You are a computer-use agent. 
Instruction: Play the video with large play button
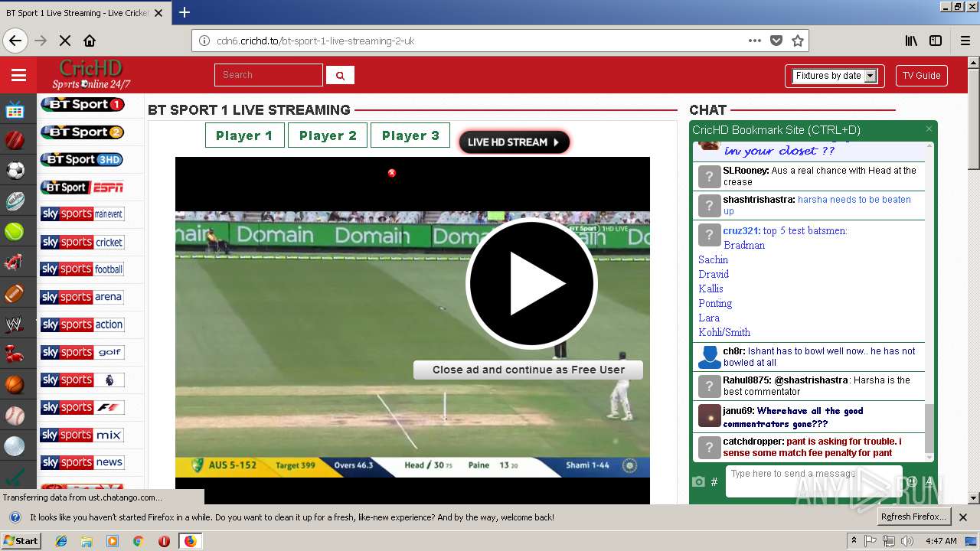point(531,284)
